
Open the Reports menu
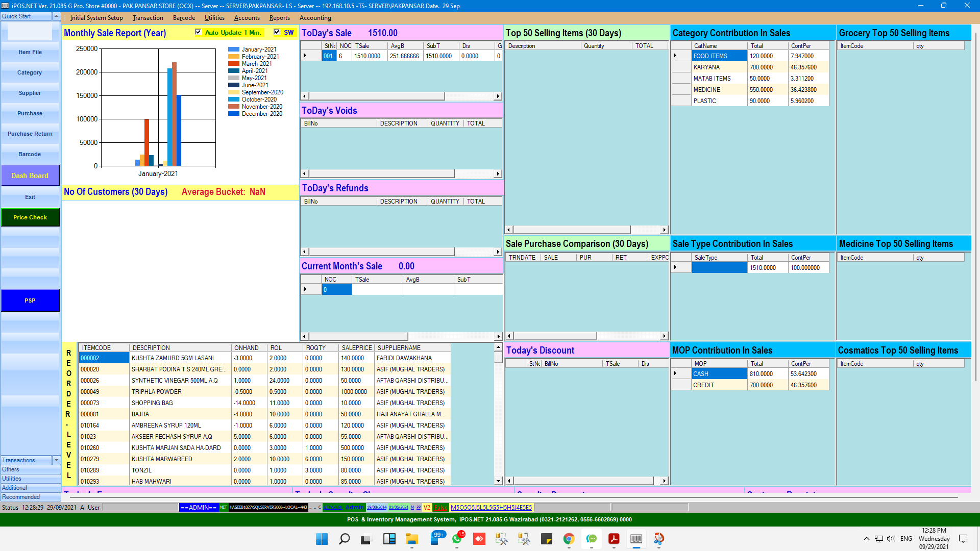[279, 18]
